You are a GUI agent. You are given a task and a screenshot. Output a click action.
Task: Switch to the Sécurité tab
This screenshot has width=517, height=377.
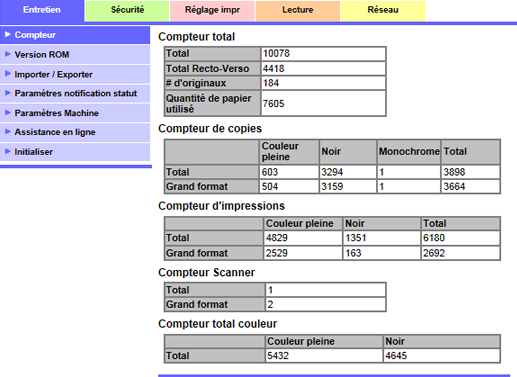click(127, 11)
